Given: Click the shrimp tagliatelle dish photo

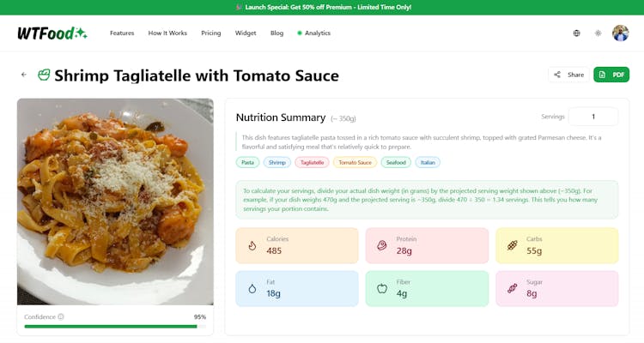Looking at the screenshot, I should pyautogui.click(x=115, y=202).
